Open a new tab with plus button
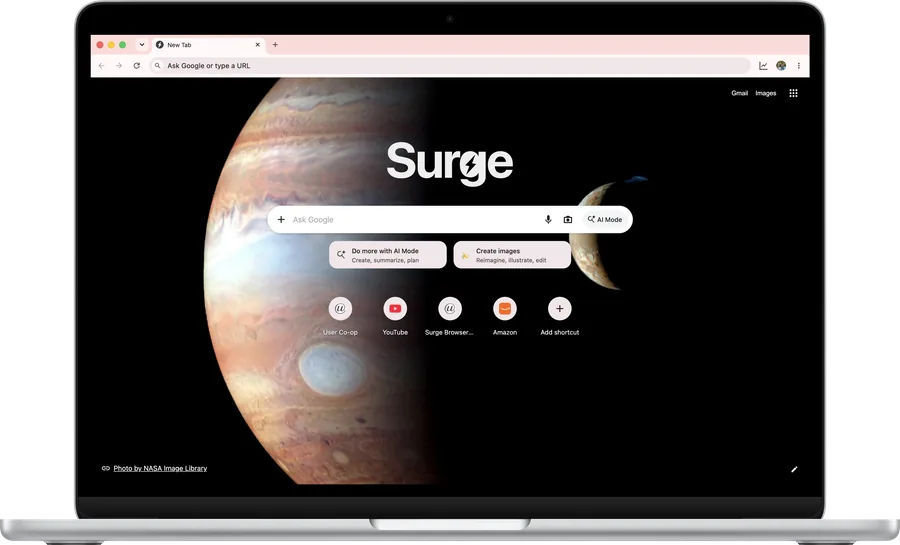The width and height of the screenshot is (900, 545). (x=275, y=45)
